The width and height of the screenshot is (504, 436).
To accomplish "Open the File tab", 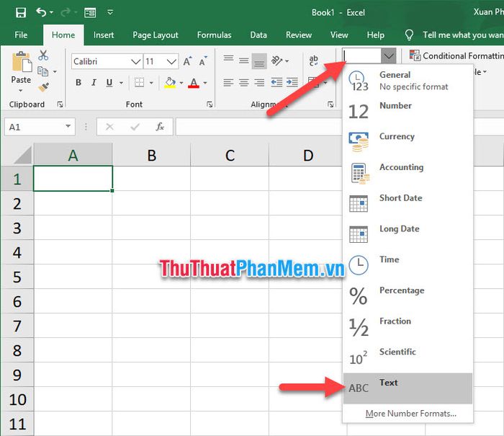I will coord(21,35).
